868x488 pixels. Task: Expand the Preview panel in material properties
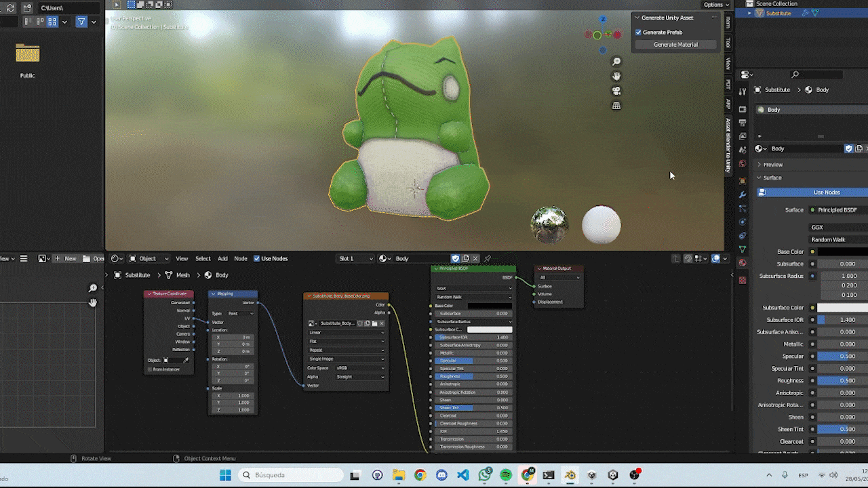pos(772,165)
